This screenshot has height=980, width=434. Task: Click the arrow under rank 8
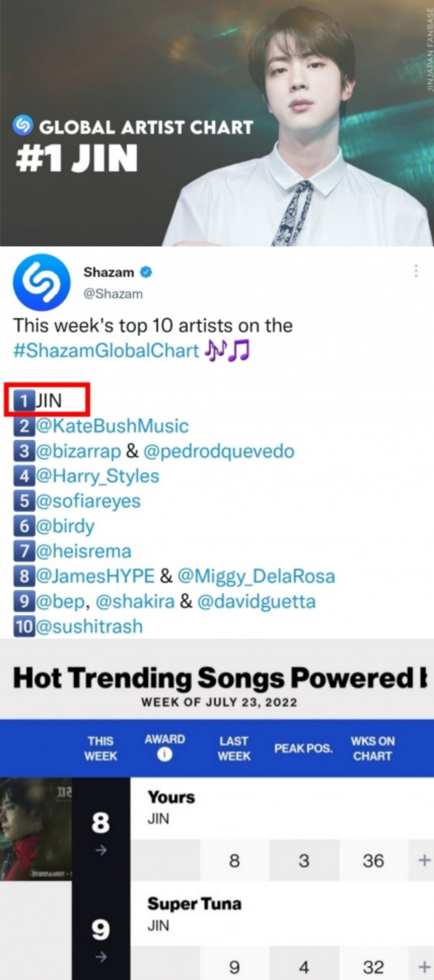click(x=101, y=850)
